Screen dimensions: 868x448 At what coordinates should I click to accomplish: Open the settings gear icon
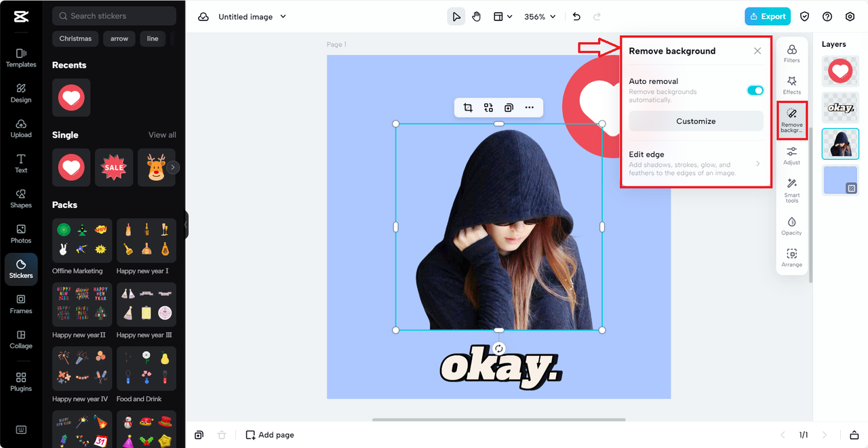coord(850,16)
